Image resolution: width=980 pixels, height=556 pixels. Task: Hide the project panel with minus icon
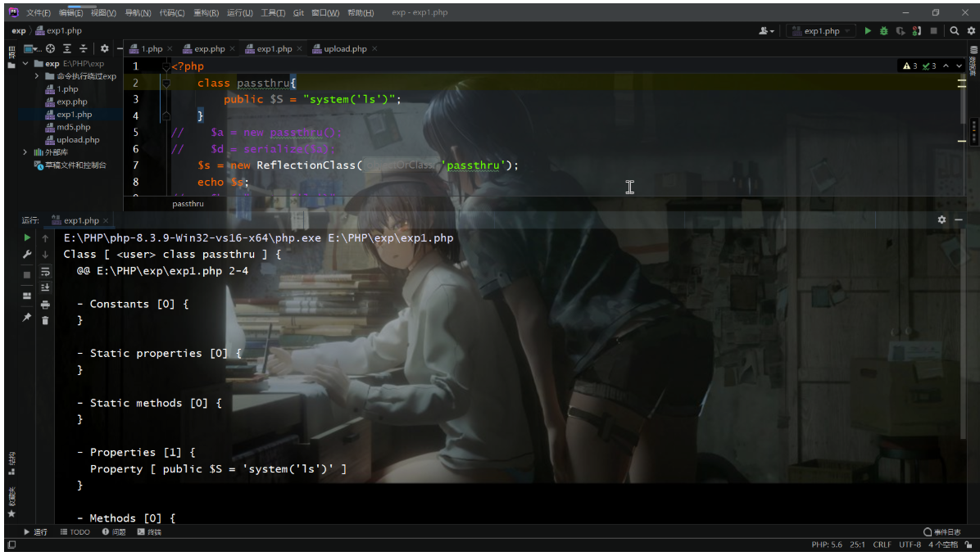[120, 49]
